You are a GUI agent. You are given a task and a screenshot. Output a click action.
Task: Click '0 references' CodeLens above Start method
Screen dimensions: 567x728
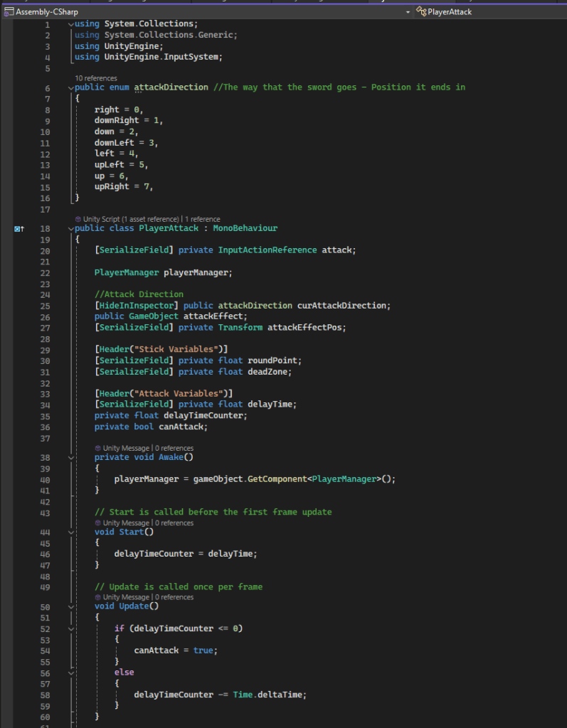click(174, 523)
